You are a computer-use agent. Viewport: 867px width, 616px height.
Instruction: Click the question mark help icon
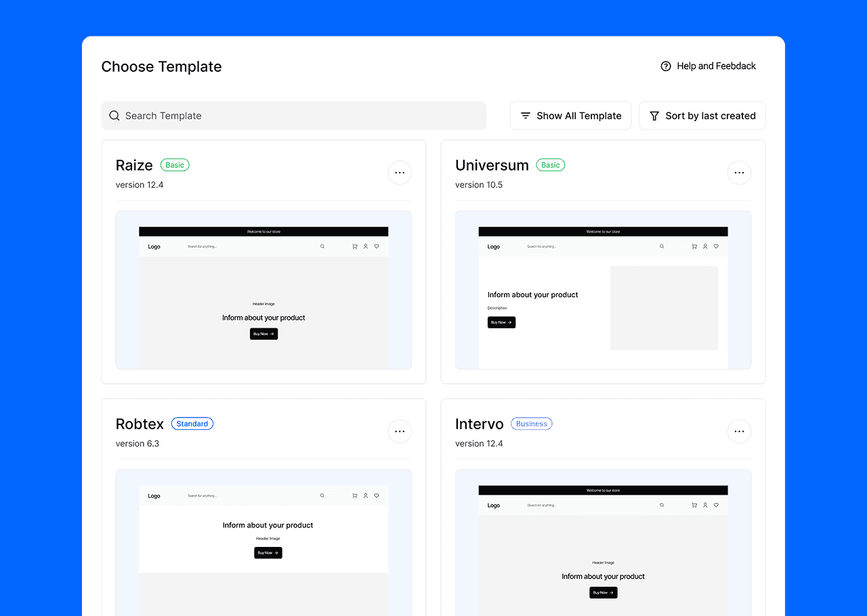(x=665, y=66)
